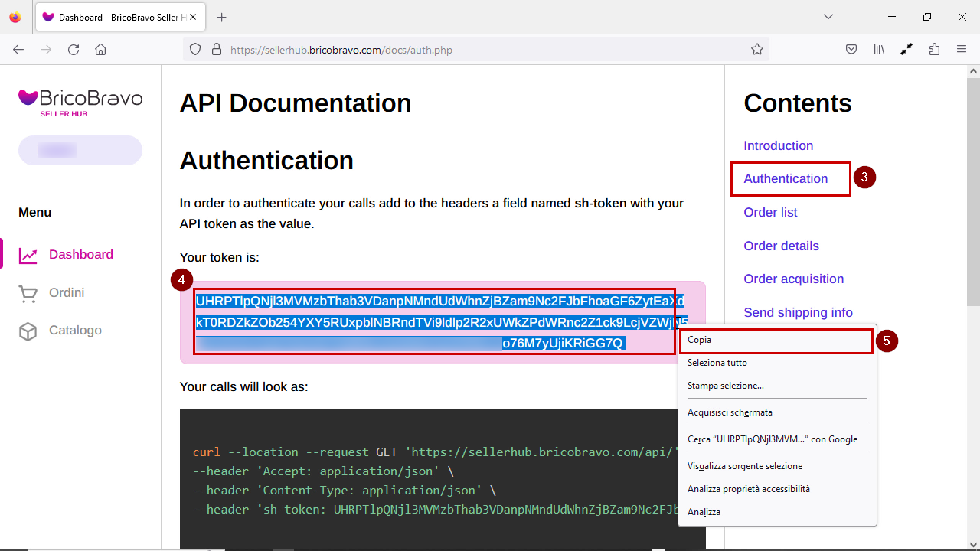The height and width of the screenshot is (551, 980).
Task: Open Dashboard in the sidebar menu
Action: pos(81,255)
